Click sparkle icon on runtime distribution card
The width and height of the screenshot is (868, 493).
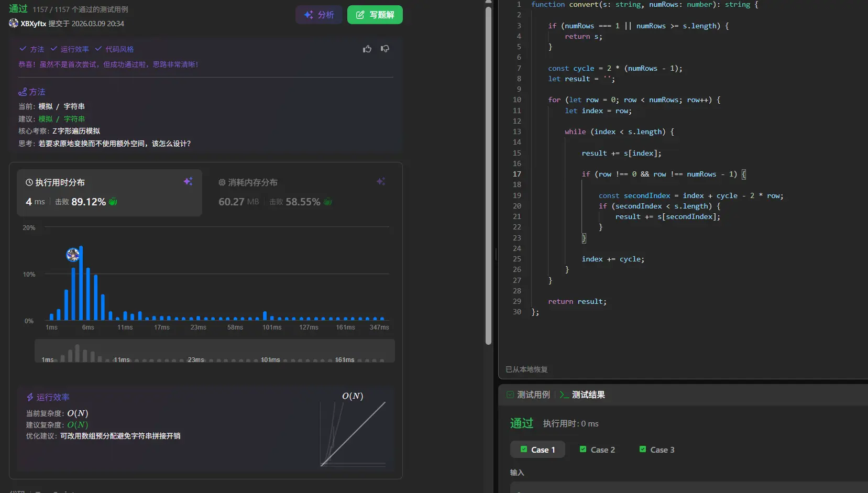point(188,181)
